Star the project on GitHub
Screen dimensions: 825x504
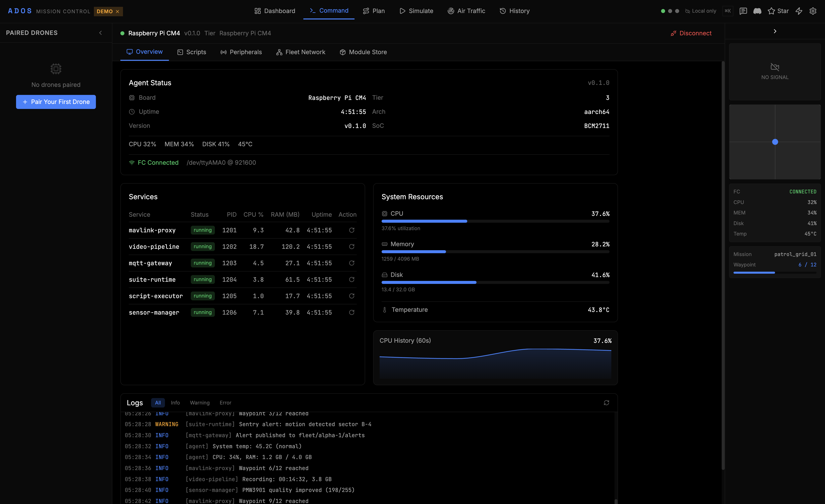[778, 11]
